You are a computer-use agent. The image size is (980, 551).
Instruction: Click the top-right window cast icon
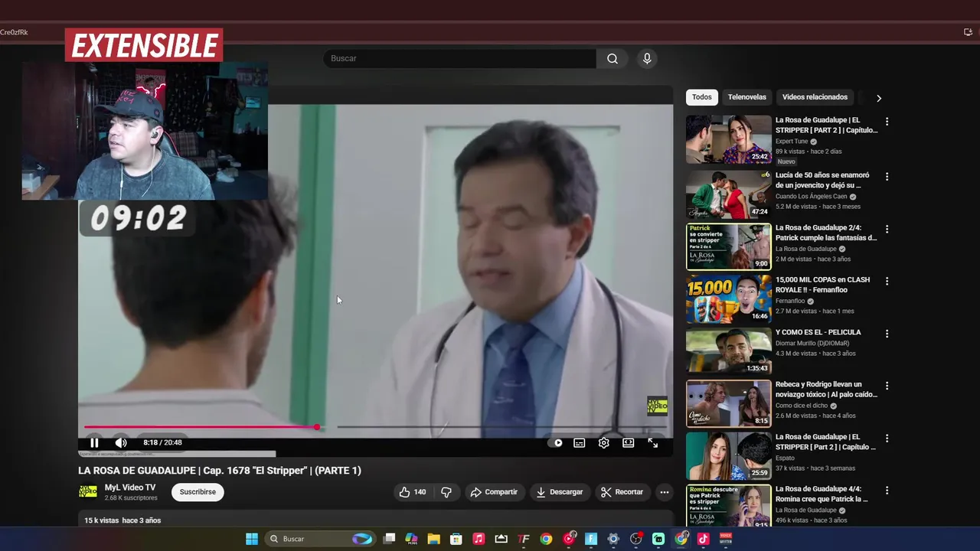pos(968,32)
